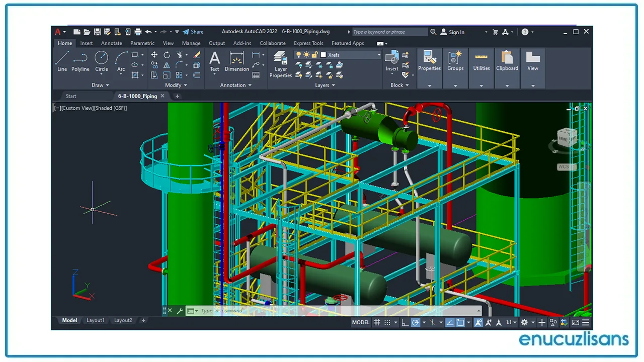Viewport: 644px width, 362px height.
Task: Activate the Stretch tool
Action: 154,75
